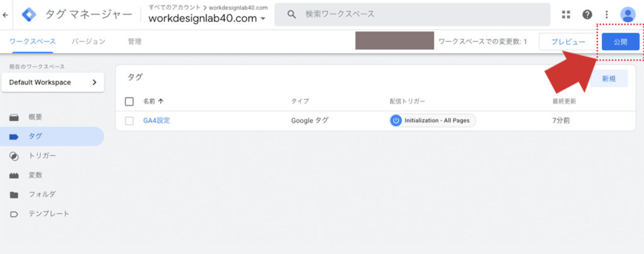Open the user account avatar
Image resolution: width=644 pixels, height=254 pixels.
coord(628,14)
